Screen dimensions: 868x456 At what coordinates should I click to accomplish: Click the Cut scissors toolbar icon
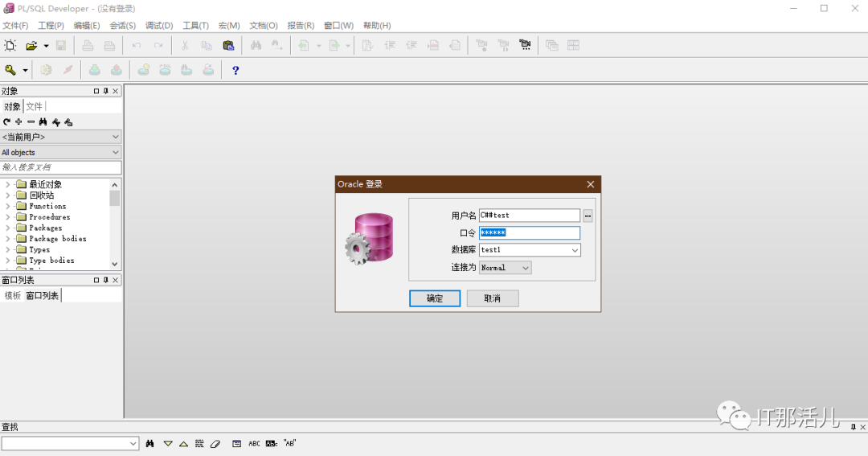click(185, 45)
